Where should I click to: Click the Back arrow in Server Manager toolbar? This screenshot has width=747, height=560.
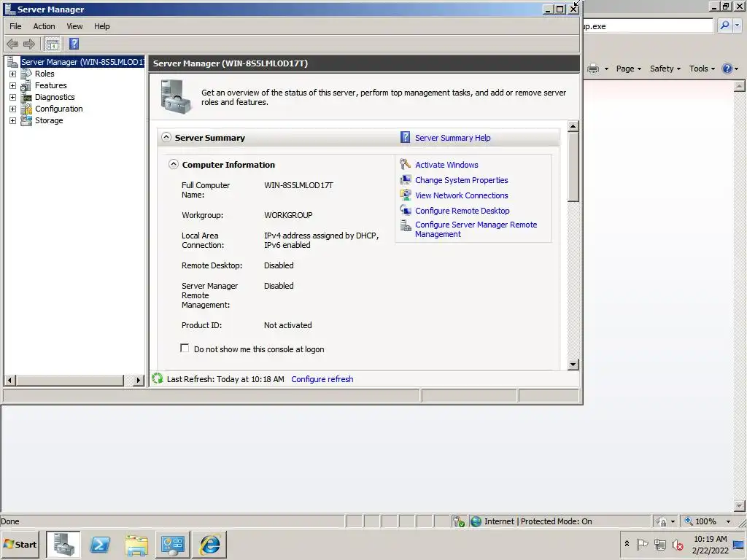(x=12, y=44)
